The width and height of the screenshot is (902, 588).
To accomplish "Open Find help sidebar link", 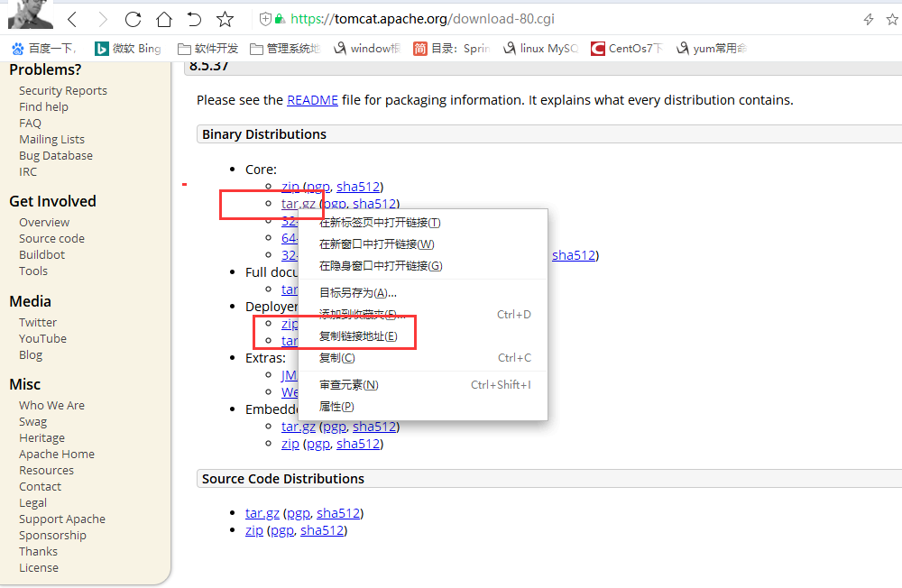I will pyautogui.click(x=43, y=107).
